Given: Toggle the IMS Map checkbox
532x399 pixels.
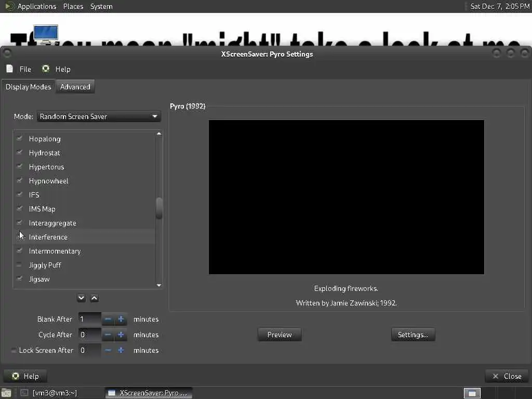Looking at the screenshot, I should click(19, 209).
